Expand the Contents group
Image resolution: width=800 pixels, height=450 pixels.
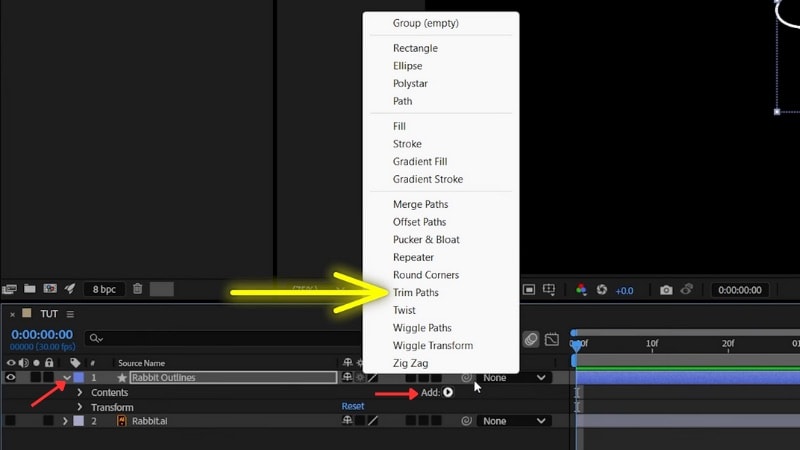[80, 392]
